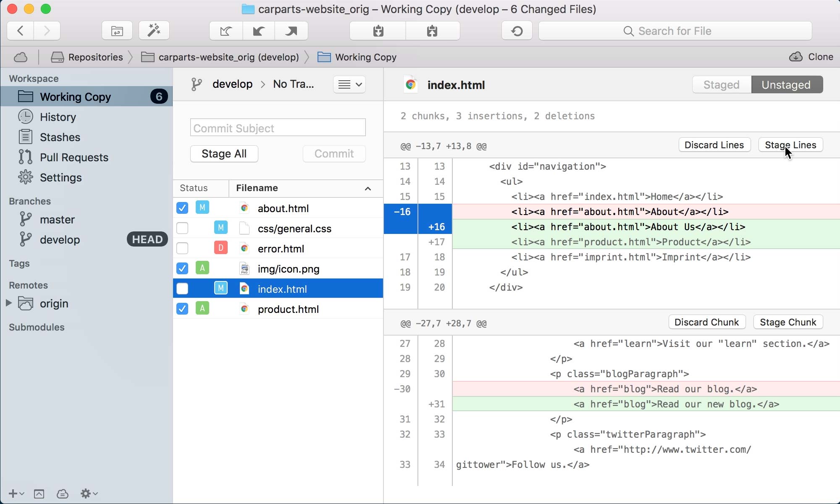Collapse the Filename column sort chevron
The width and height of the screenshot is (840, 504).
coord(368,188)
